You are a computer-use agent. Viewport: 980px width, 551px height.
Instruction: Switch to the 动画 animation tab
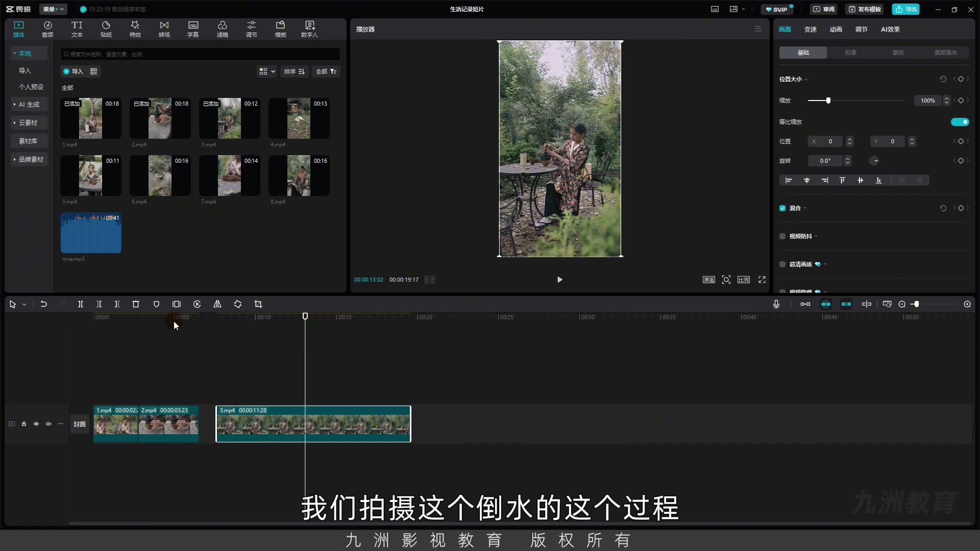836,30
